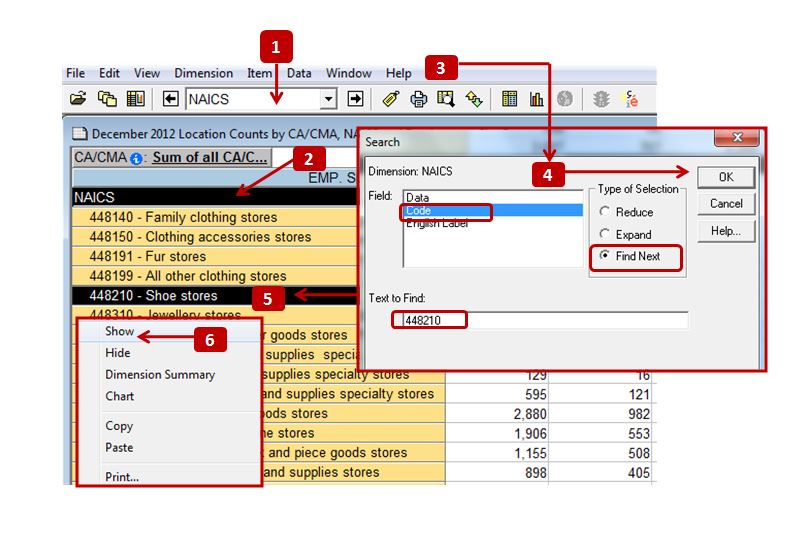Choose Print... in the context menu
The image size is (805, 535).
[122, 476]
